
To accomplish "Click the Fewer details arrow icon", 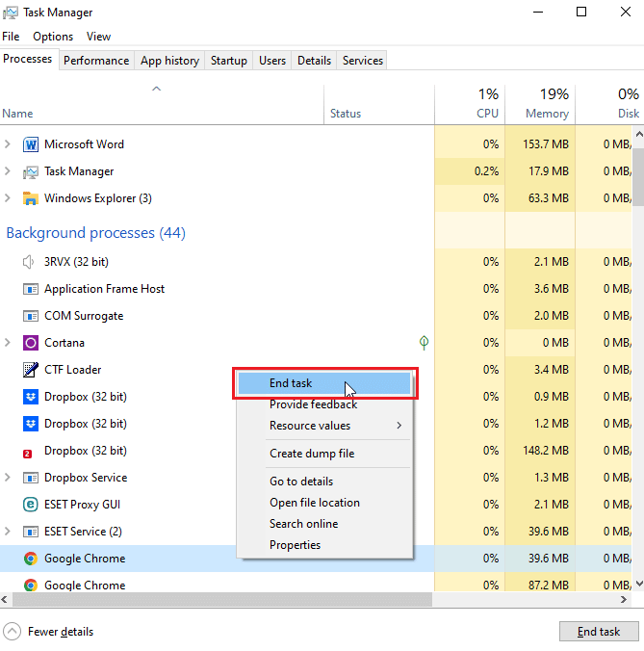I will coord(13,632).
